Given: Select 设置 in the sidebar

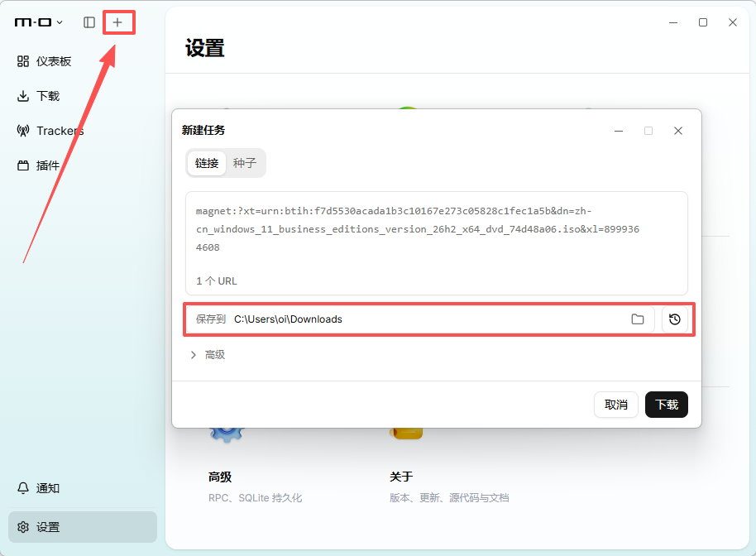Looking at the screenshot, I should click(x=83, y=527).
